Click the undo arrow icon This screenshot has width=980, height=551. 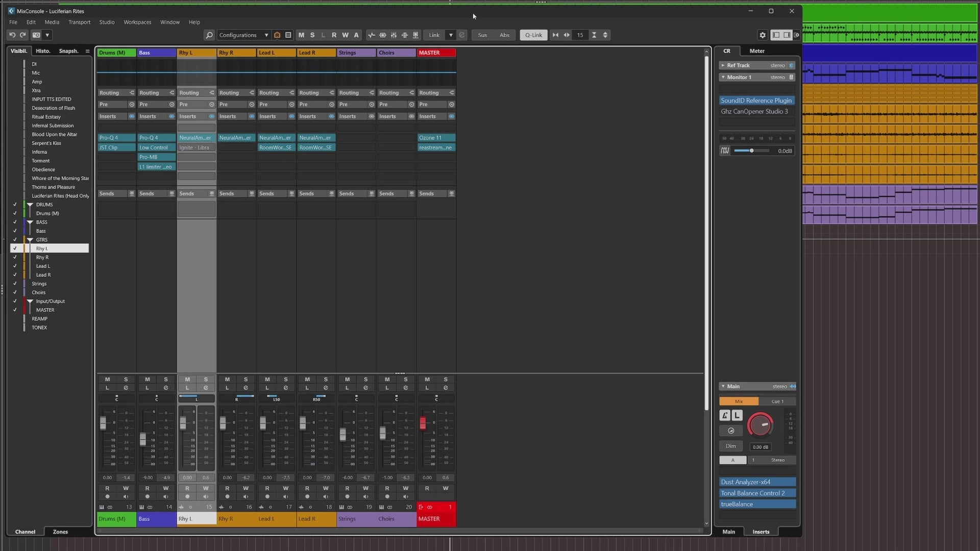click(x=12, y=35)
